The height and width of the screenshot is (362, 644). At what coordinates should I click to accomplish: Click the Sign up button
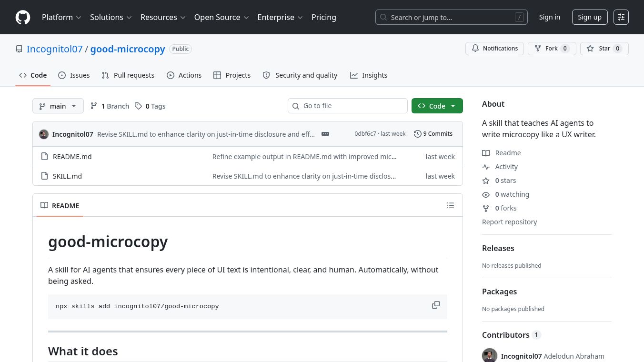590,17
